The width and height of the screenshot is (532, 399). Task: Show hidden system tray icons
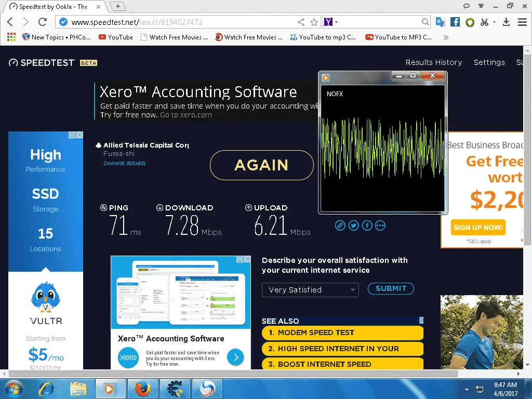[467, 389]
